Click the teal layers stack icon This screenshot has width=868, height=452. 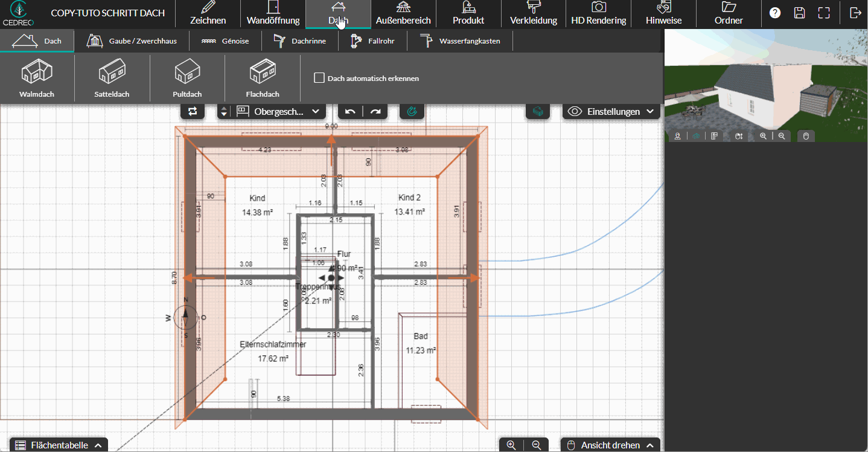tap(538, 111)
